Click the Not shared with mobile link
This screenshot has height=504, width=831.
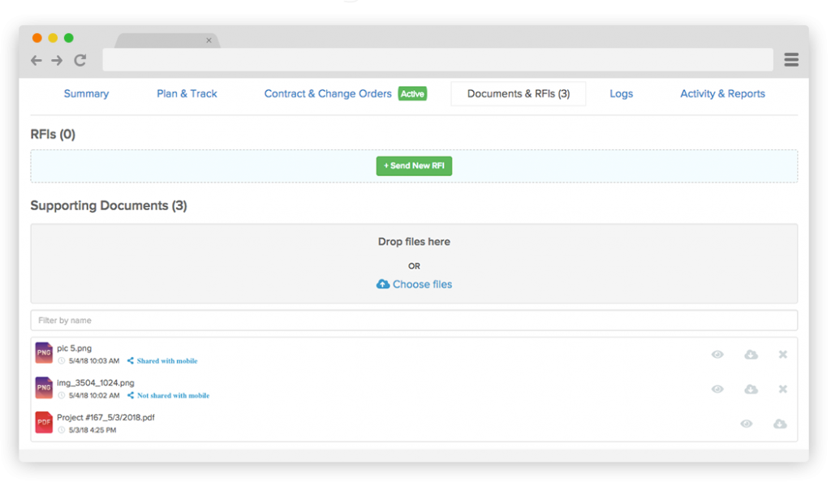click(x=174, y=395)
